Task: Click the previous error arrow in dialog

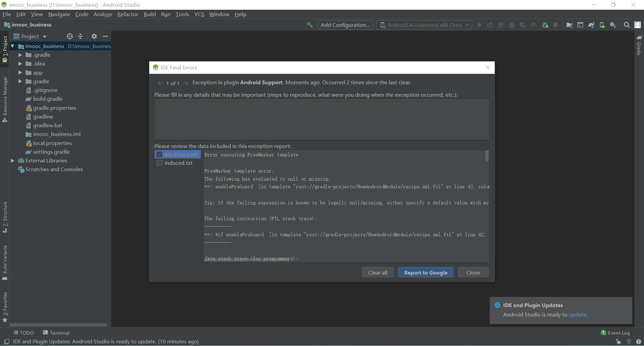Action: [x=160, y=83]
